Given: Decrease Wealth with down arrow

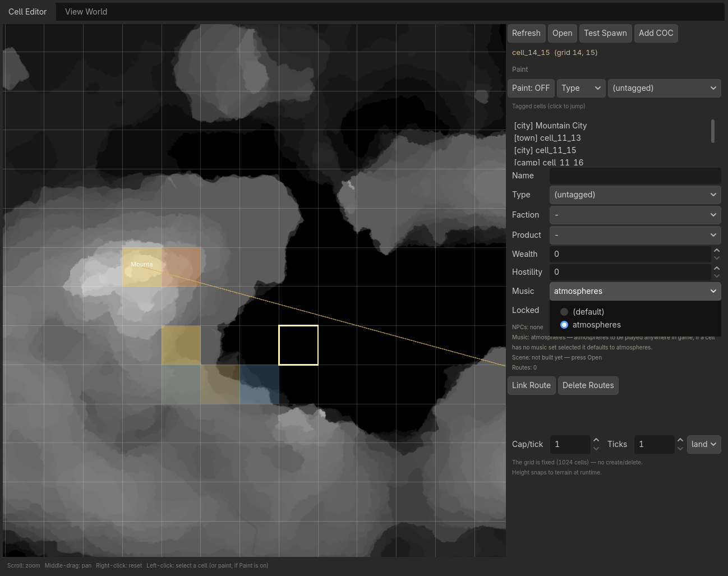Looking at the screenshot, I should (717, 258).
